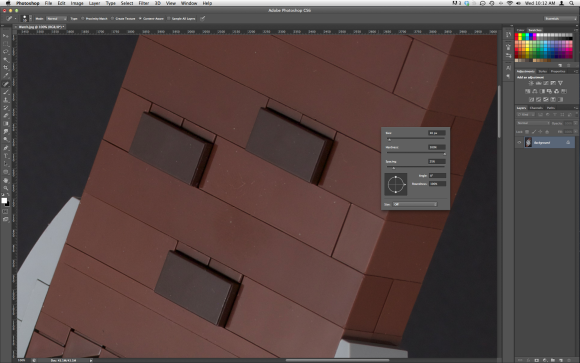Select the Hand tool
Image resolution: width=580 pixels, height=363 pixels.
6,180
